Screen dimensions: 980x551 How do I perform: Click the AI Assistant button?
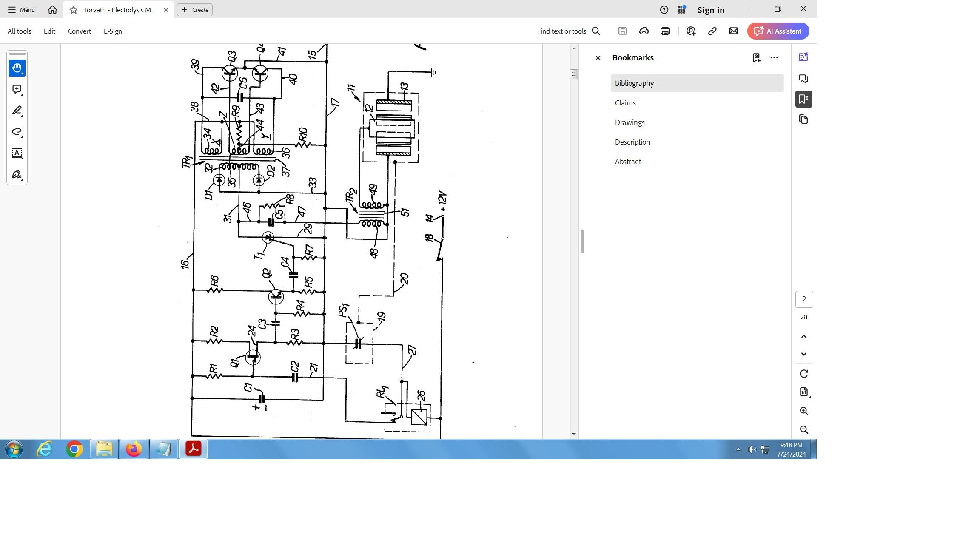click(x=778, y=31)
